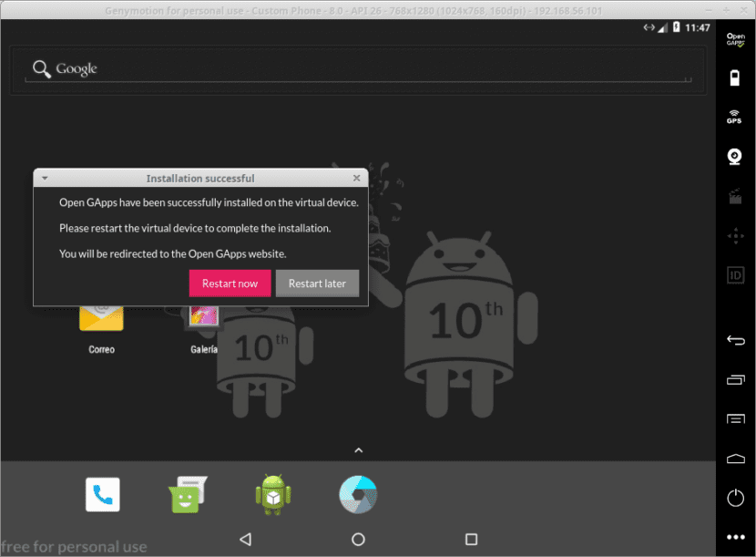Image resolution: width=756 pixels, height=557 pixels.
Task: Click the Restart now button
Action: [230, 284]
